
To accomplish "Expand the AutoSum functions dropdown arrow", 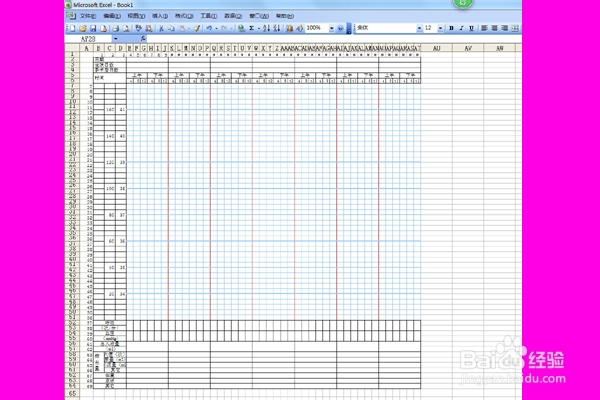I will tap(259, 28).
